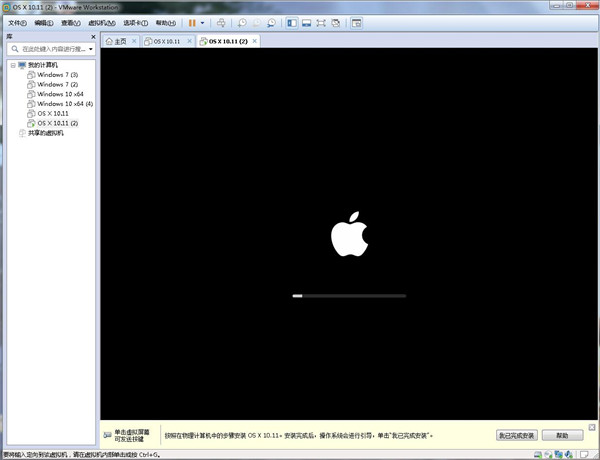Open the 编辑(E) menu
This screenshot has width=600, height=460.
pos(44,23)
